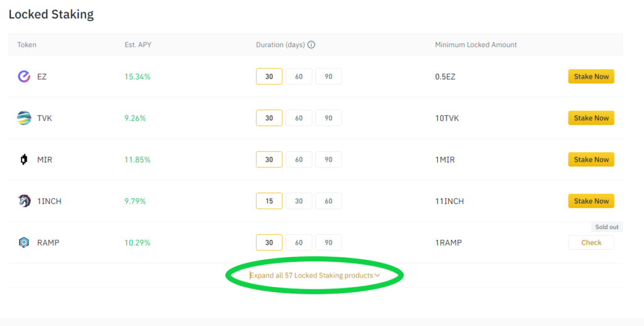
Task: Click the Sold out badge
Action: (607, 227)
